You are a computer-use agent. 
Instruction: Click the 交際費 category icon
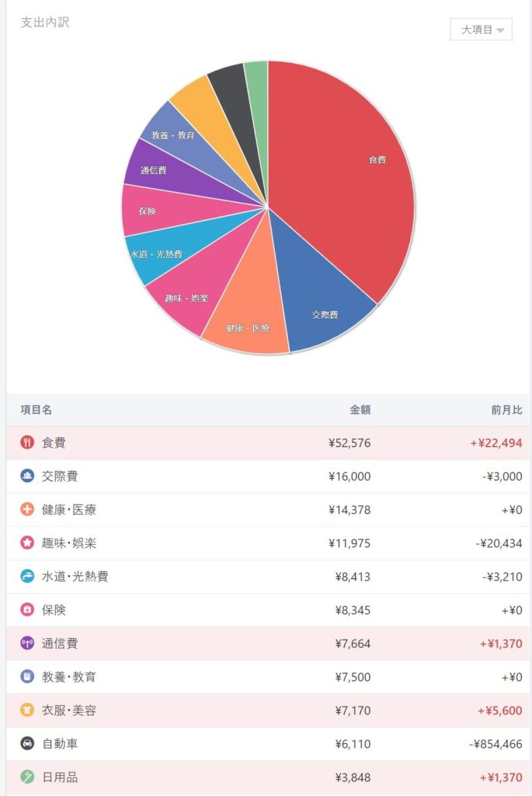[27, 477]
